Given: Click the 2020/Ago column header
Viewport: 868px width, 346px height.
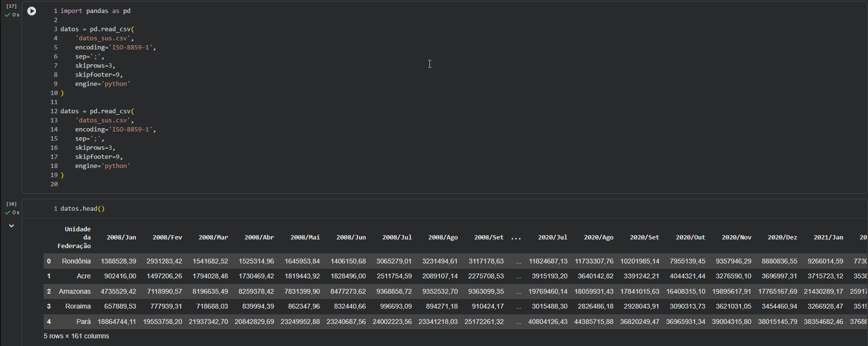Looking at the screenshot, I should point(599,238).
